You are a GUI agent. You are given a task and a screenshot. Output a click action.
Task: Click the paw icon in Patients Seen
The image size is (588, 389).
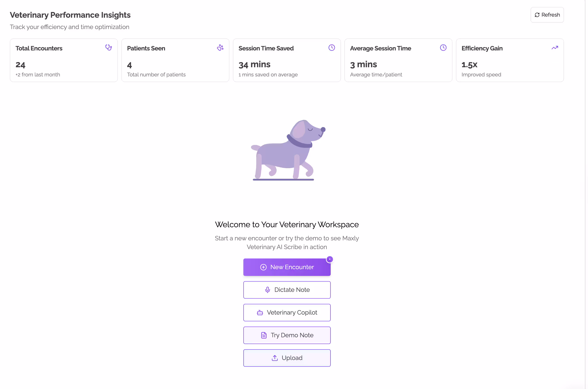pos(220,47)
